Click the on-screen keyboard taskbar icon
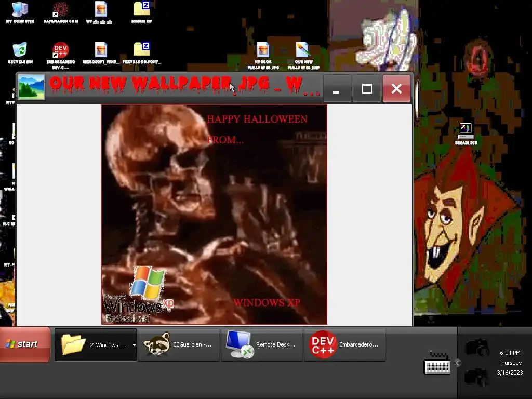Viewport: 532px width, 399px height. [437, 362]
